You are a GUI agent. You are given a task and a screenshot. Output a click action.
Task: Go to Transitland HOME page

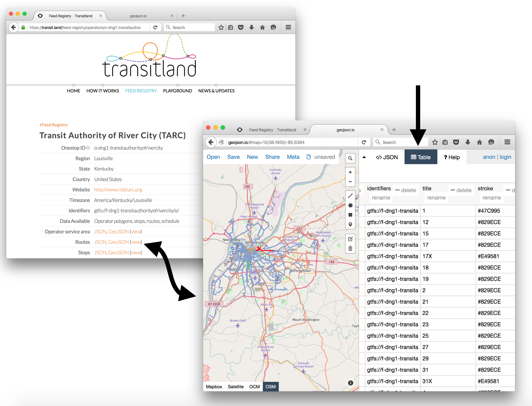click(x=73, y=91)
